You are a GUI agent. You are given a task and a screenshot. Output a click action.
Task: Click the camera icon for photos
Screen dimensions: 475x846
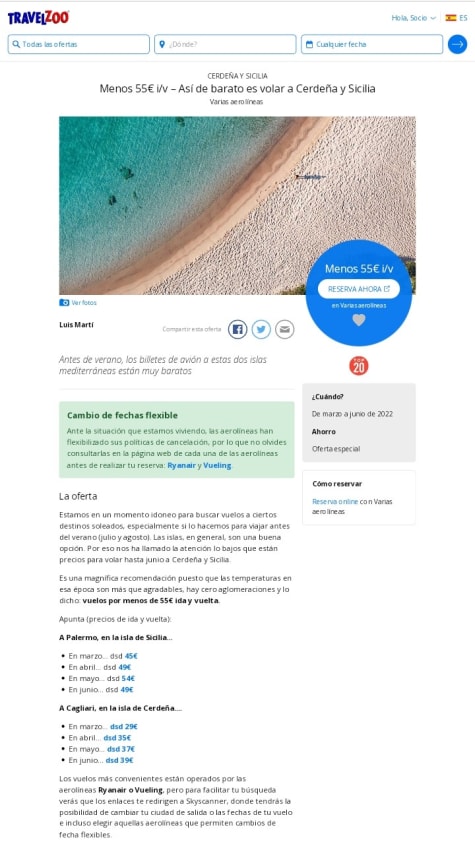point(64,303)
